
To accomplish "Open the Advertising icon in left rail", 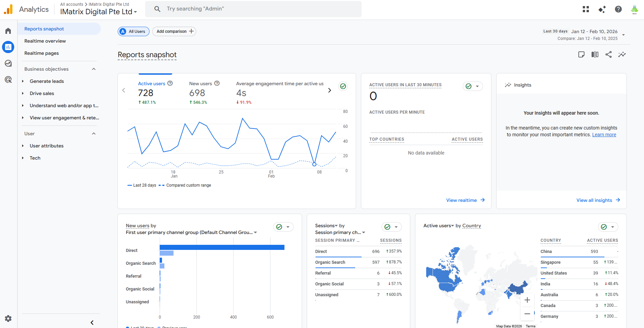I will [x=8, y=79].
